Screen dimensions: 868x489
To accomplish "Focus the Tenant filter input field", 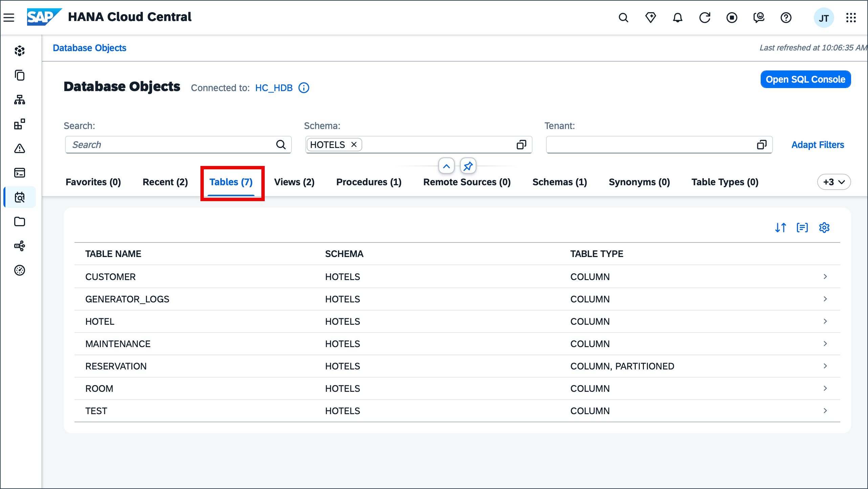I will click(659, 145).
